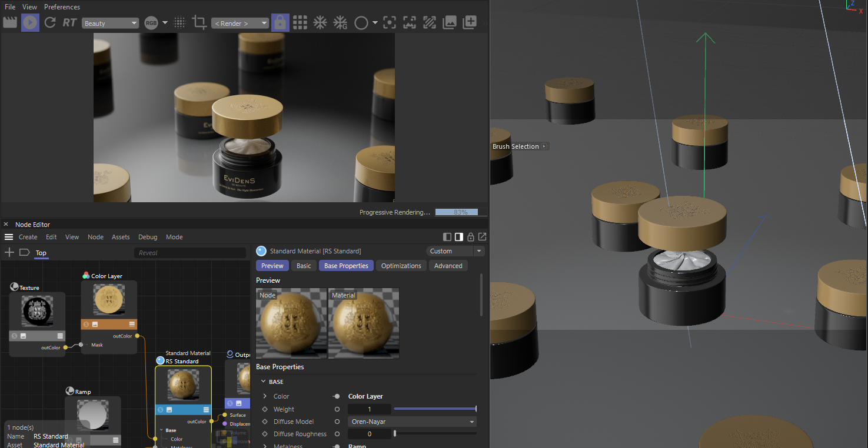Open the Custom layout dropdown
Image resolution: width=868 pixels, height=448 pixels.
[x=455, y=251]
